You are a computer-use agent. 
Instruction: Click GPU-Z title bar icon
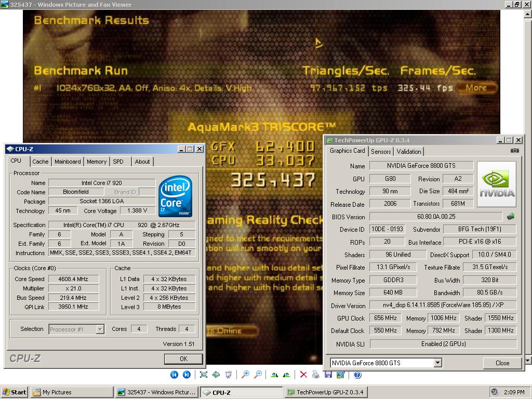coord(329,140)
